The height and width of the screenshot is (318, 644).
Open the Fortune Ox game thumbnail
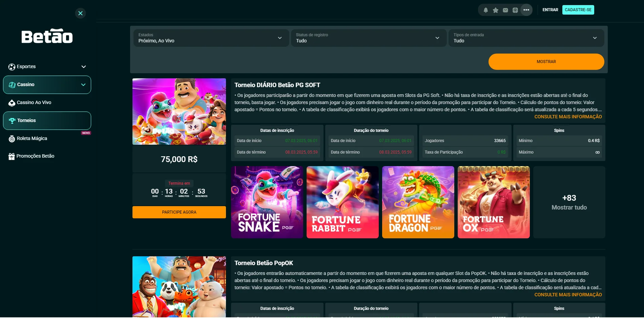tap(494, 202)
